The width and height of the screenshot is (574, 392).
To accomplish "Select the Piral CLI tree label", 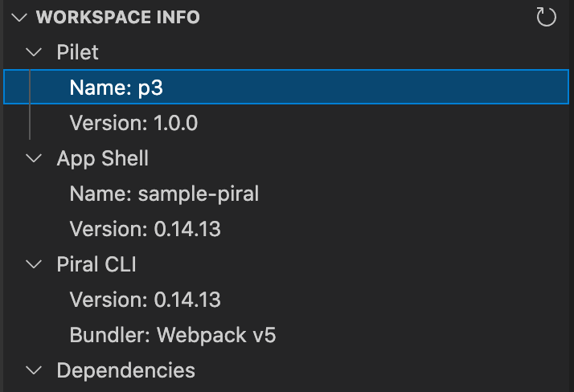I will 96,264.
